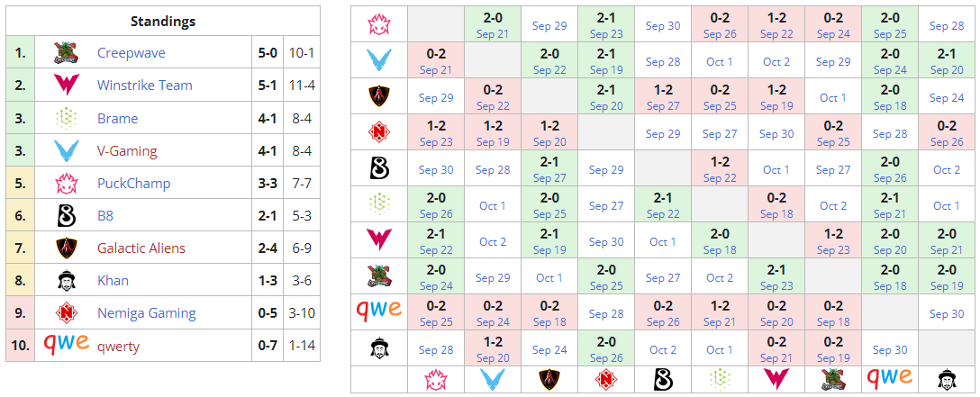Click the Creepwave logo in Standings table

tap(66, 53)
